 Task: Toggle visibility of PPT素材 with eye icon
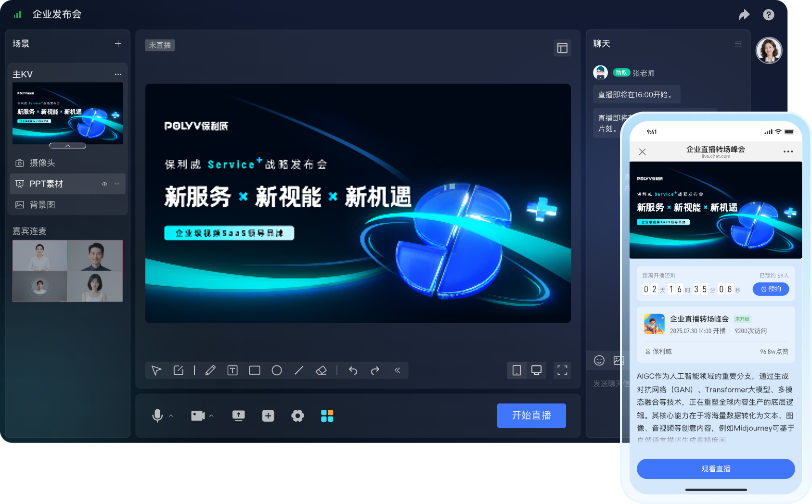(x=104, y=184)
